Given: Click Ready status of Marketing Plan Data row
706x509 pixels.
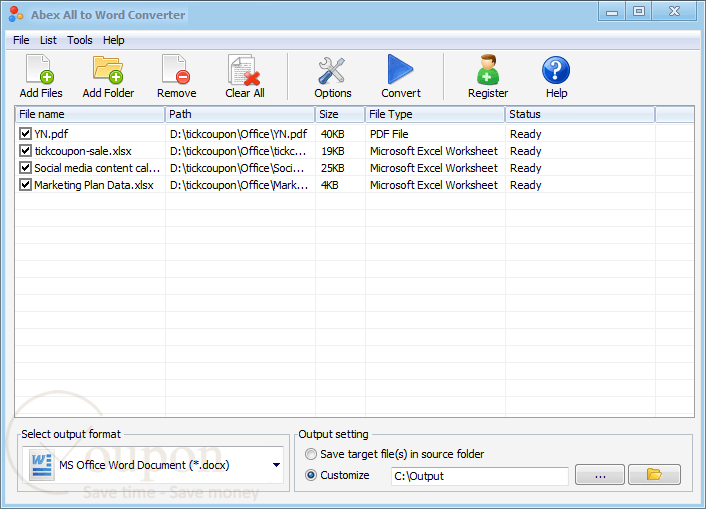Looking at the screenshot, I should pyautogui.click(x=525, y=185).
